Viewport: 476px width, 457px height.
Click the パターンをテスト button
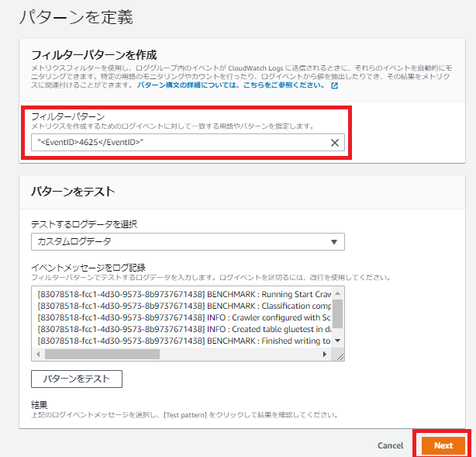tap(77, 379)
